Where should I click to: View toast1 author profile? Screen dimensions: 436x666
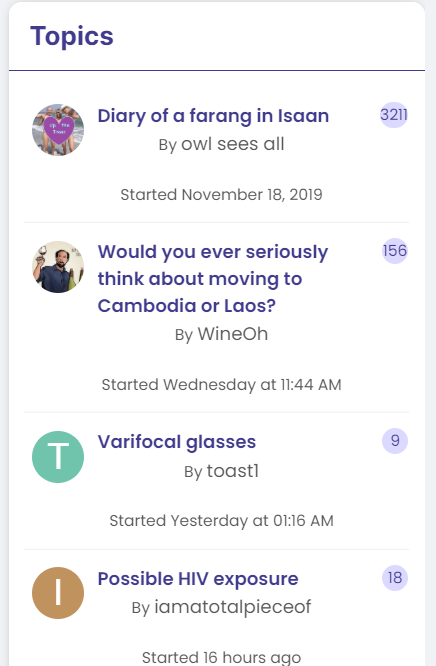coord(233,471)
